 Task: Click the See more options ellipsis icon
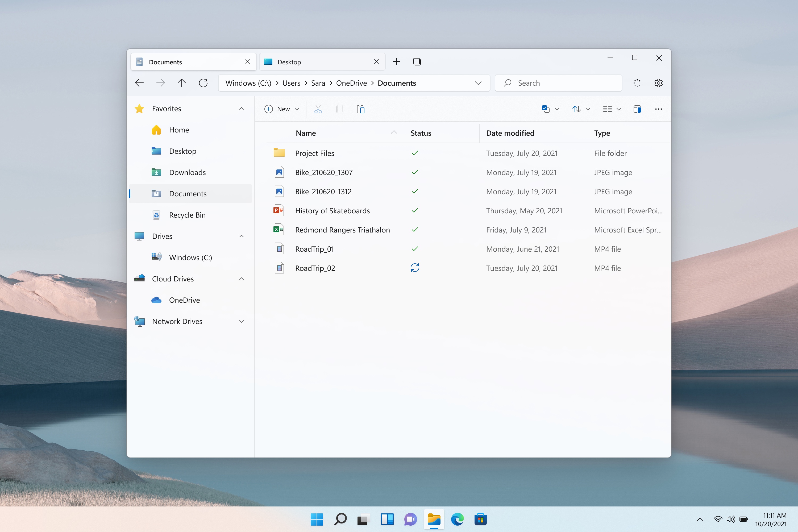[x=658, y=109]
